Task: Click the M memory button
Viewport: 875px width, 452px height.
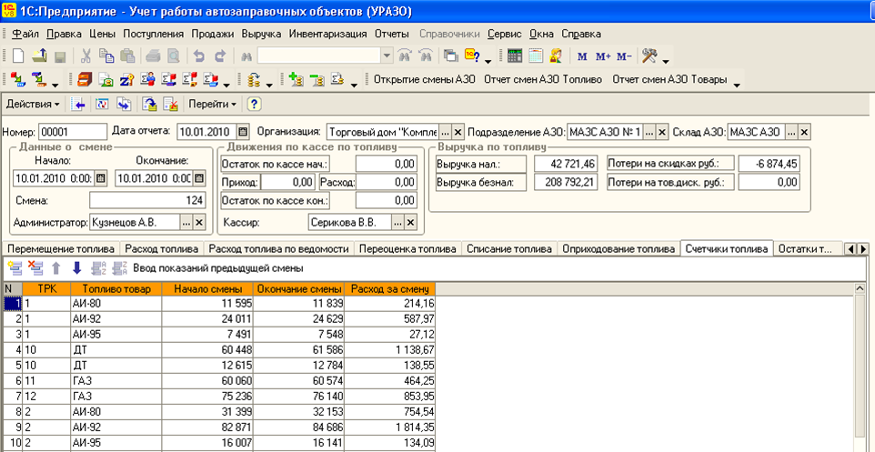Action: tap(582, 56)
